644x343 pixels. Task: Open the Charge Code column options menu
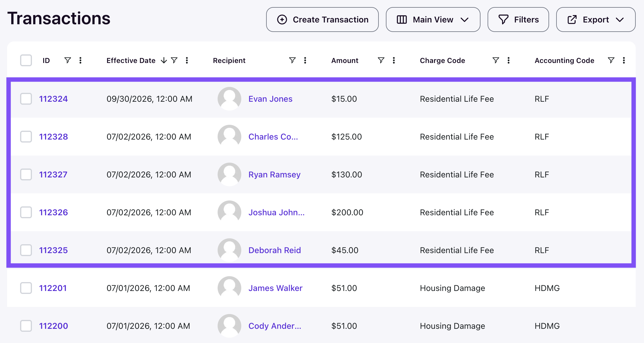(509, 60)
